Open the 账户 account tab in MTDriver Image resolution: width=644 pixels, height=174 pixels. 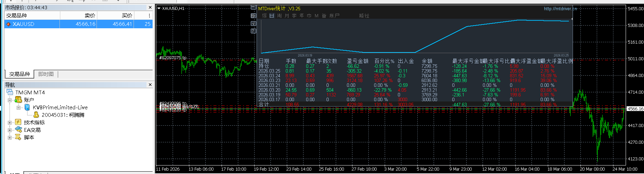(334, 16)
